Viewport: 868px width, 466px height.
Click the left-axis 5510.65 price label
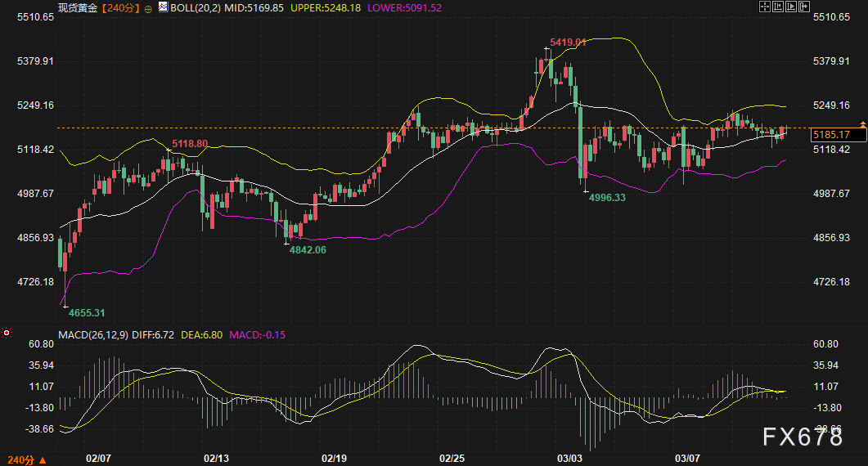click(x=36, y=17)
